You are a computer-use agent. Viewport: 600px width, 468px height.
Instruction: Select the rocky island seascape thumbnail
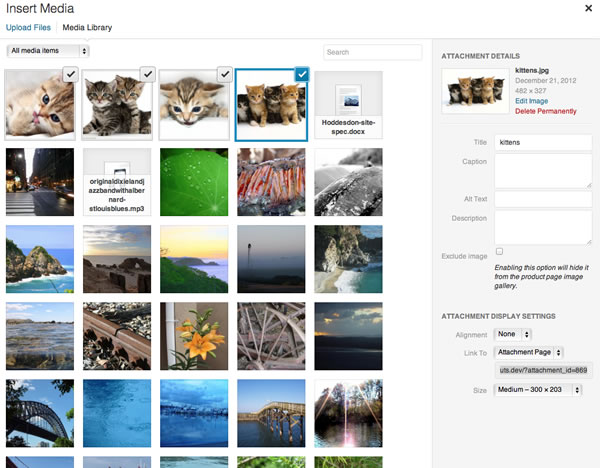[40, 259]
